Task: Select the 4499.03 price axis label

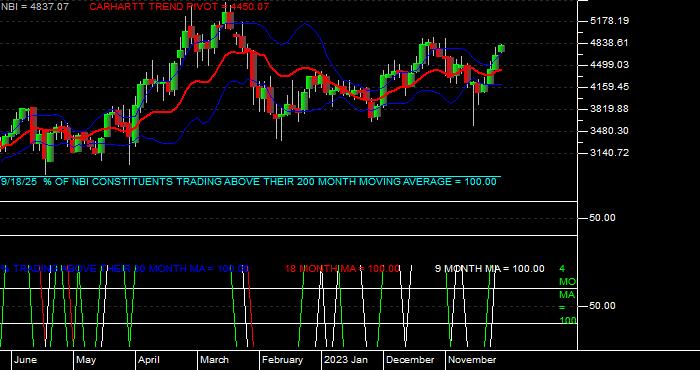Action: tap(609, 65)
